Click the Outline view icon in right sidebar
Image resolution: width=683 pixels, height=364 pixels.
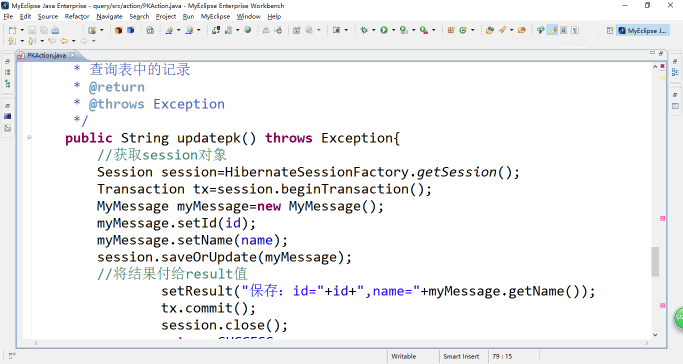coord(675,72)
